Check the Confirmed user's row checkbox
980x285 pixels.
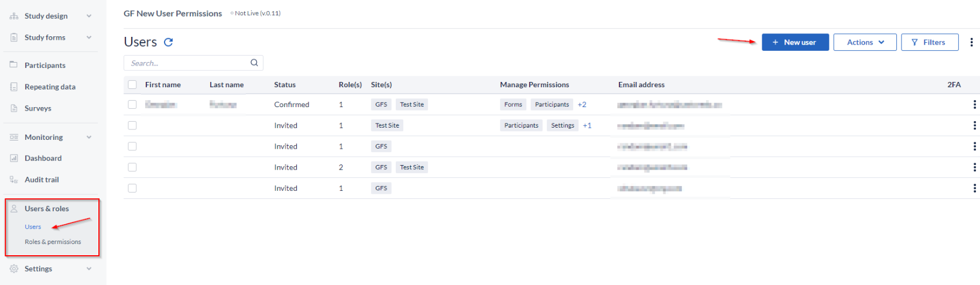(132, 104)
